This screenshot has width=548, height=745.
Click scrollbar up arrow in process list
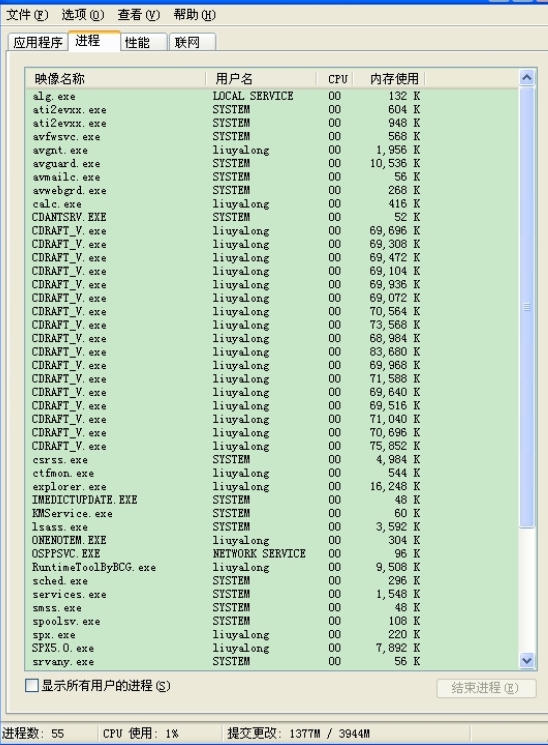[527, 77]
